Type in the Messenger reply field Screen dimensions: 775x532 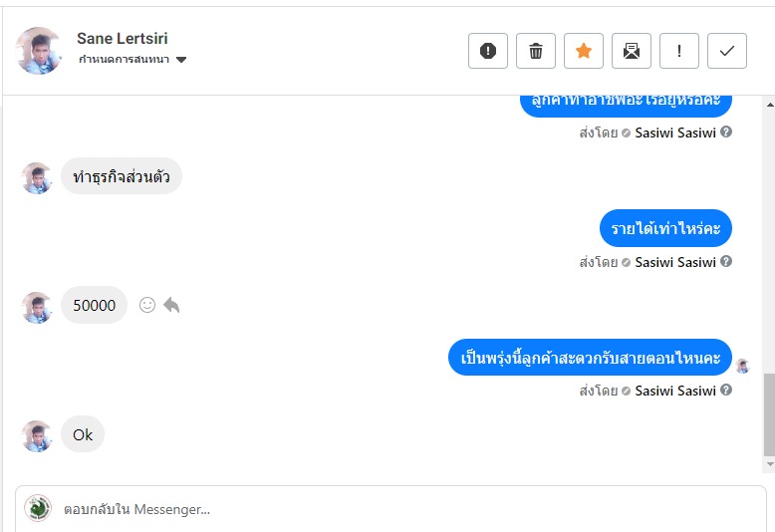(x=398, y=509)
